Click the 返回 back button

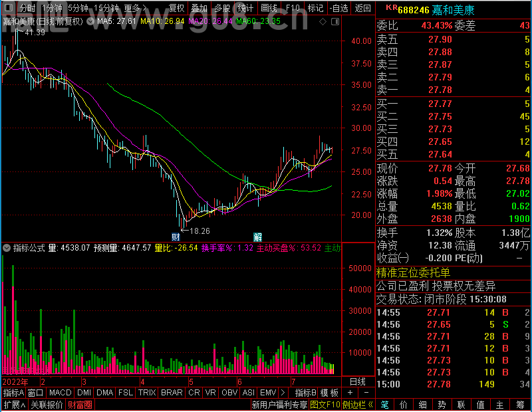pyautogui.click(x=362, y=8)
